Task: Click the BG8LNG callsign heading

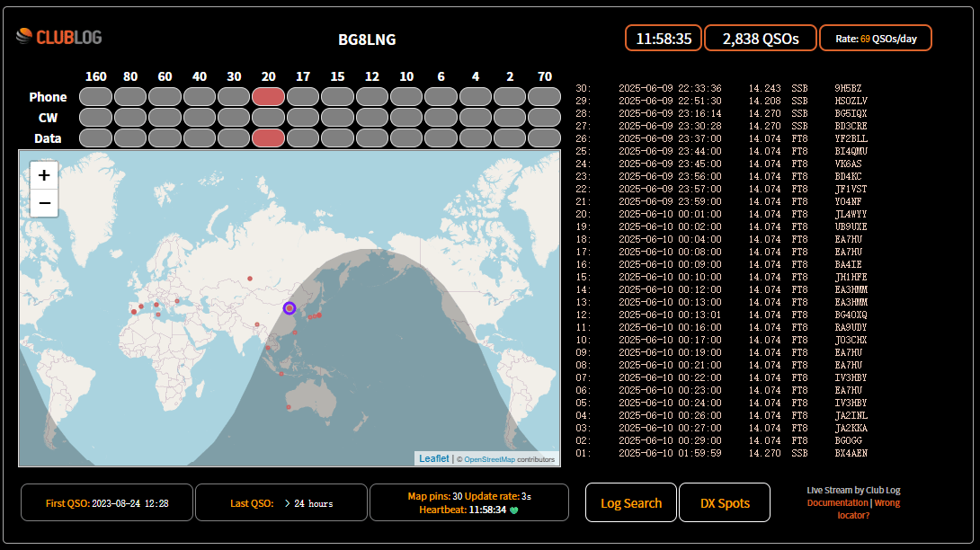Action: 367,40
